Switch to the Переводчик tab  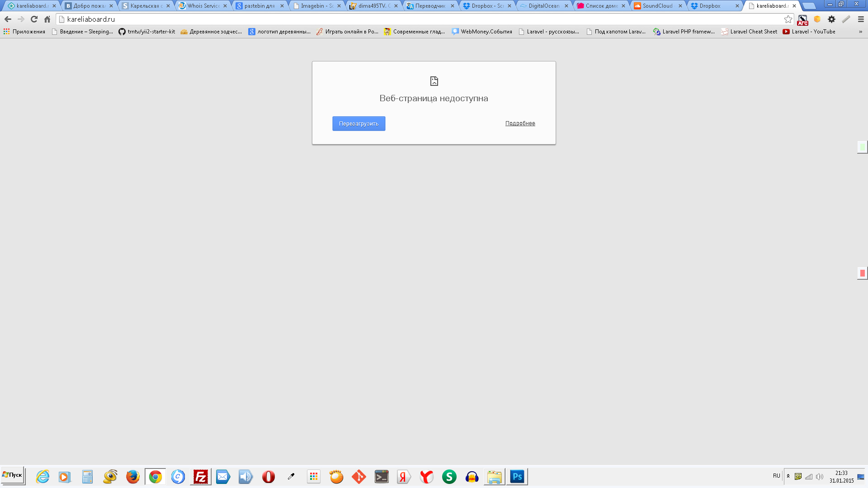point(430,6)
